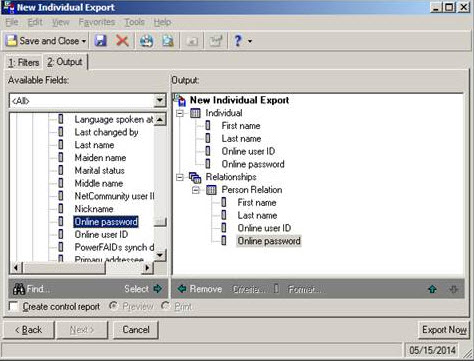Select Marital status available field
474x361 pixels.
point(99,170)
